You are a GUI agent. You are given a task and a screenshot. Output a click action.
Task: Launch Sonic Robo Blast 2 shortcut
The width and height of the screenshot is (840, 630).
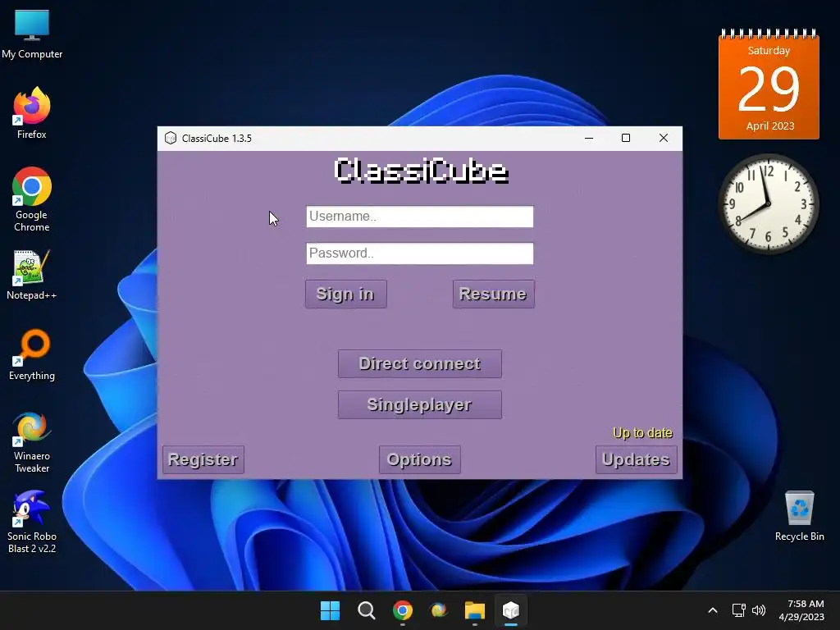pyautogui.click(x=32, y=523)
